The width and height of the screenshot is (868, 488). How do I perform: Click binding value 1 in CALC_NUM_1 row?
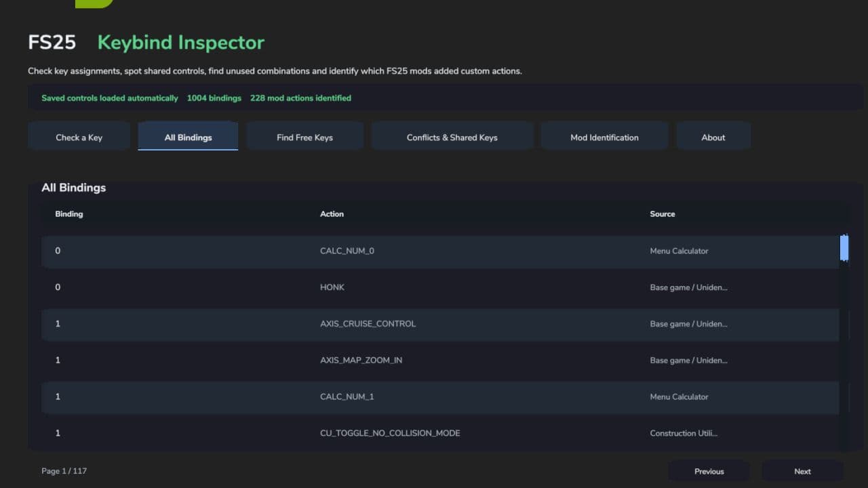pos(58,397)
